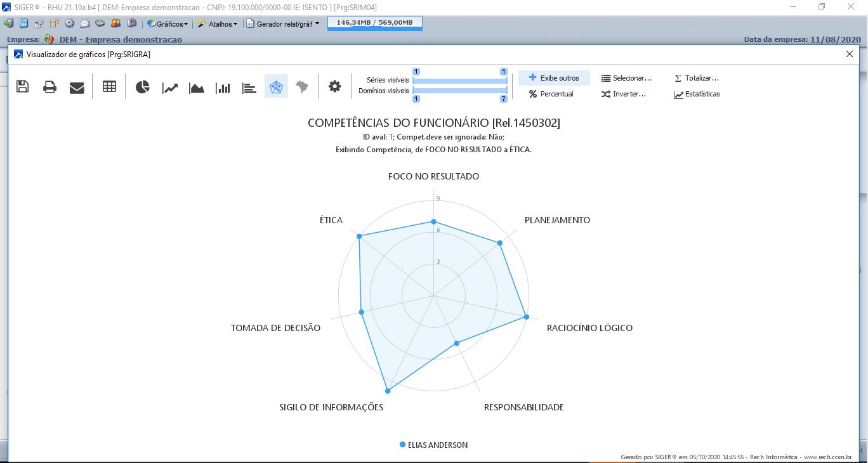Switch to pie chart type
The width and height of the screenshot is (868, 463).
click(x=143, y=87)
